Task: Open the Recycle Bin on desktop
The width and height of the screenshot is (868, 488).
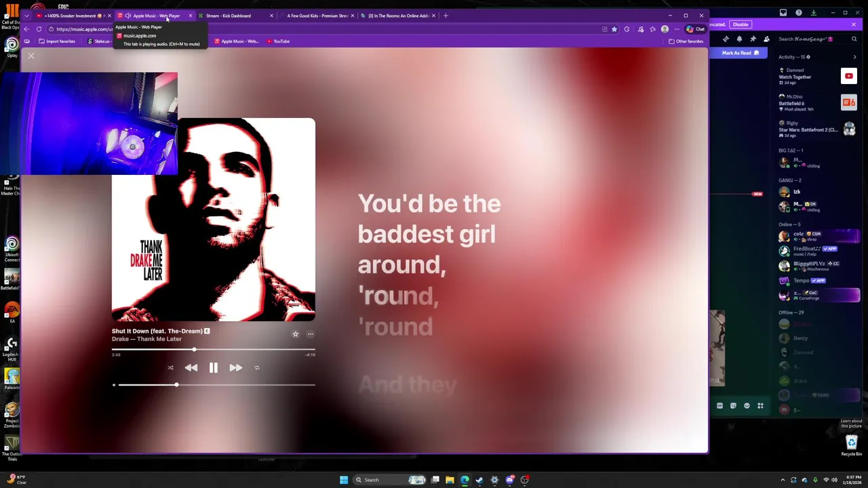Action: click(852, 445)
